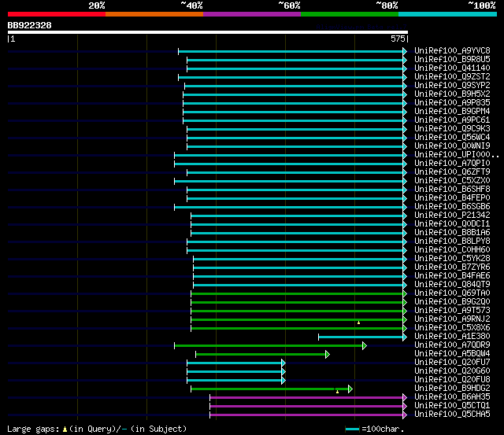Click the purple alignment bar for B6AH35
The width and height of the screenshot is (504, 435).
pyautogui.click(x=306, y=398)
